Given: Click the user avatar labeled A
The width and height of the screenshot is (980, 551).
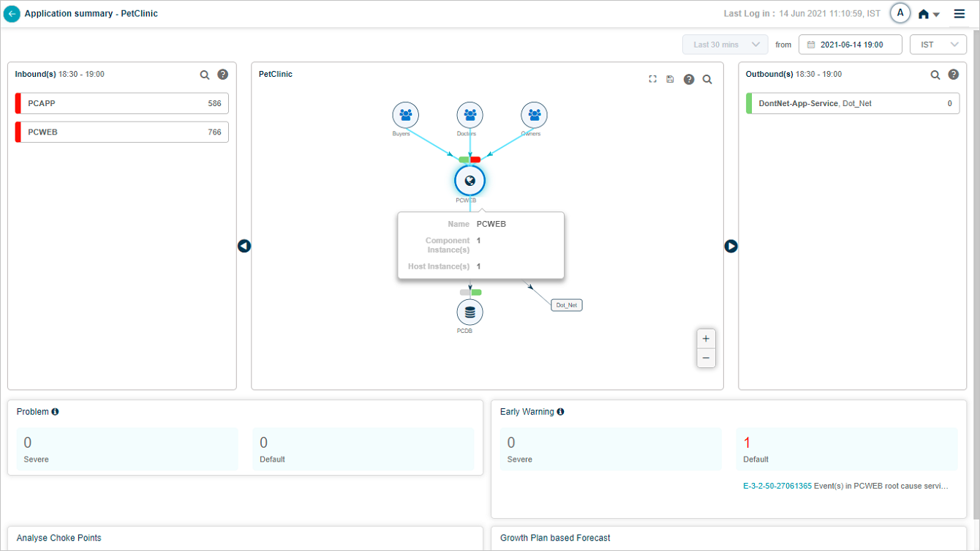Looking at the screenshot, I should pyautogui.click(x=900, y=13).
